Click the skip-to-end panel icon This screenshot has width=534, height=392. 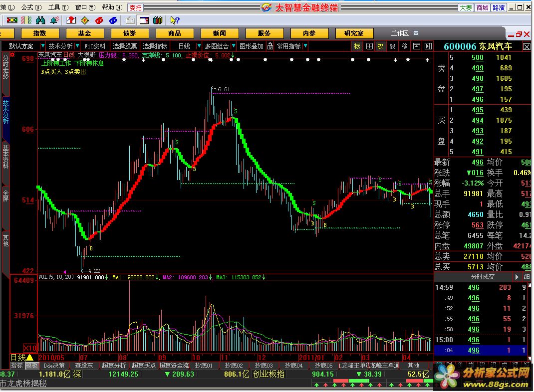coord(428,46)
